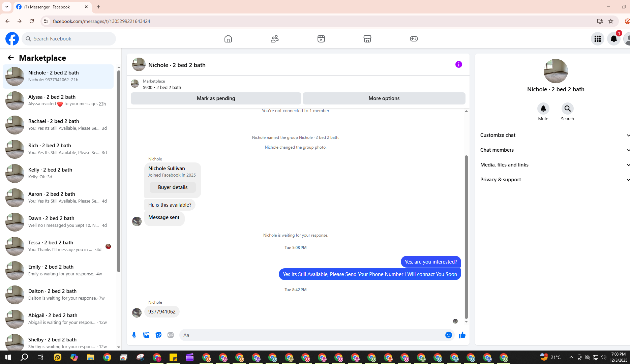Select the 9377941062 phone number message
The image size is (630, 364).
click(162, 312)
